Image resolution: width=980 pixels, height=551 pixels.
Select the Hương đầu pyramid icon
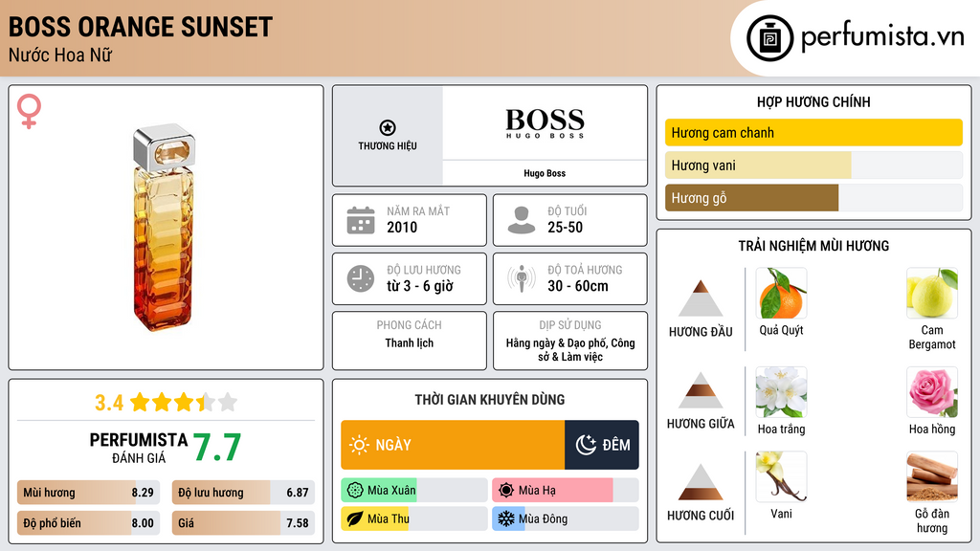click(701, 298)
